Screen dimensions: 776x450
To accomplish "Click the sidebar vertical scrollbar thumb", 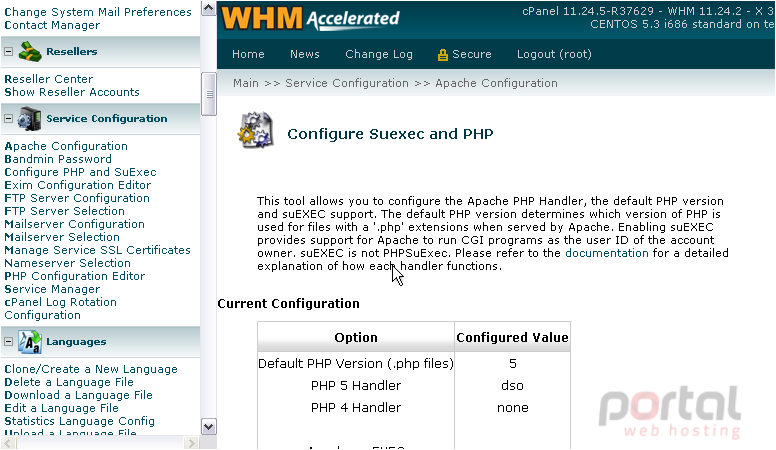I will (209, 94).
